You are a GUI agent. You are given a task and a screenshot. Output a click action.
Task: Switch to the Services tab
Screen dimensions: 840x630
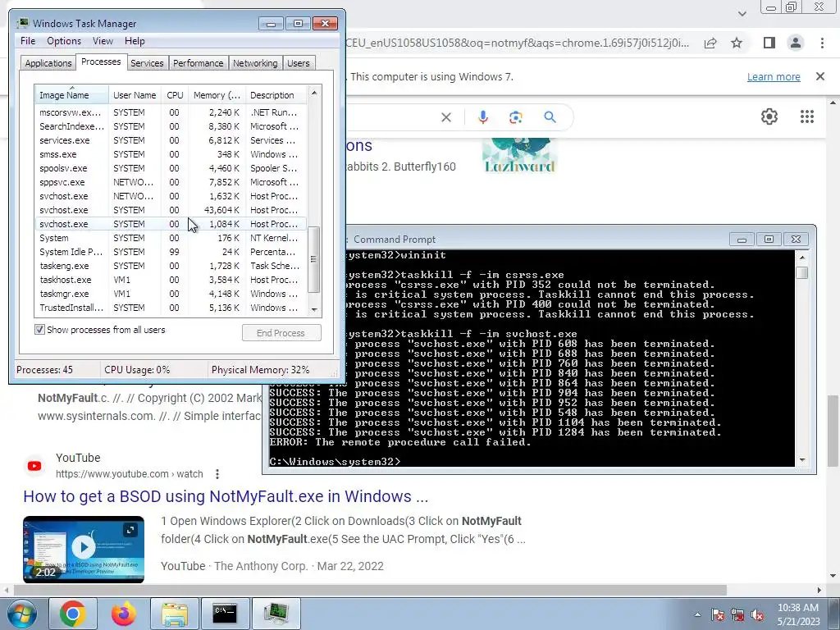pos(147,63)
